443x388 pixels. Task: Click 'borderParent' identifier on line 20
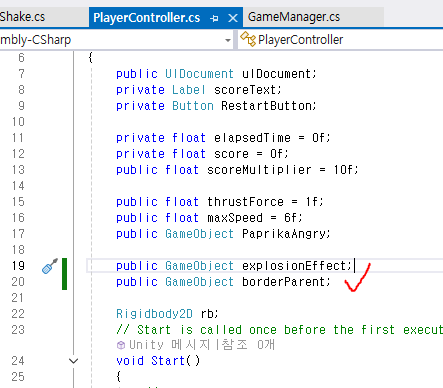coord(284,282)
